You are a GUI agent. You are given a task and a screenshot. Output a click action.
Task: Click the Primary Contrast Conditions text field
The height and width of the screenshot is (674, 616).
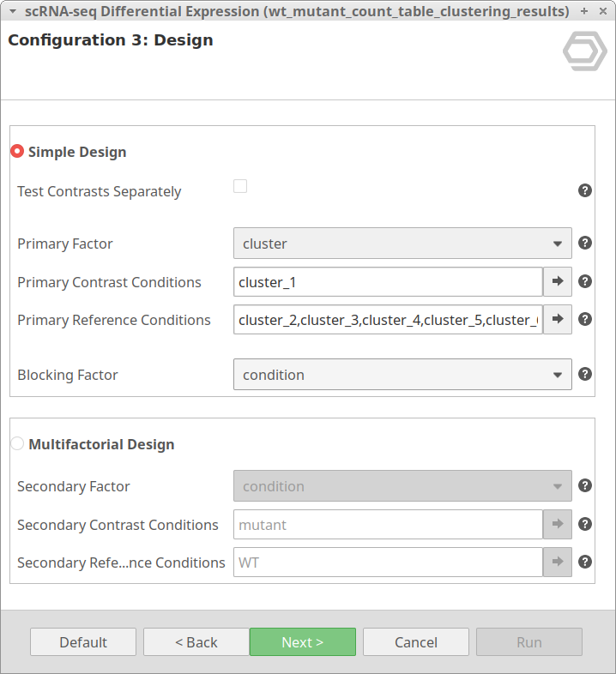click(x=388, y=281)
